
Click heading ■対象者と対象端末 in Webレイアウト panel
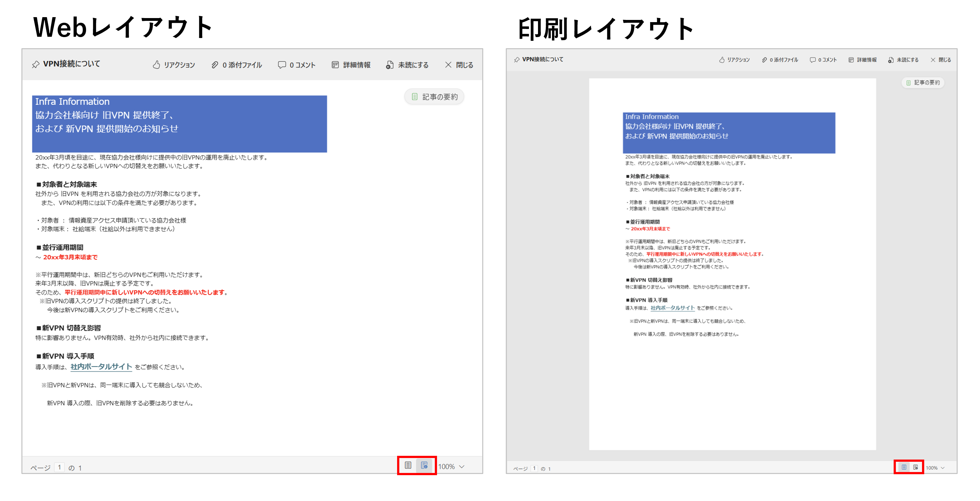pyautogui.click(x=67, y=184)
